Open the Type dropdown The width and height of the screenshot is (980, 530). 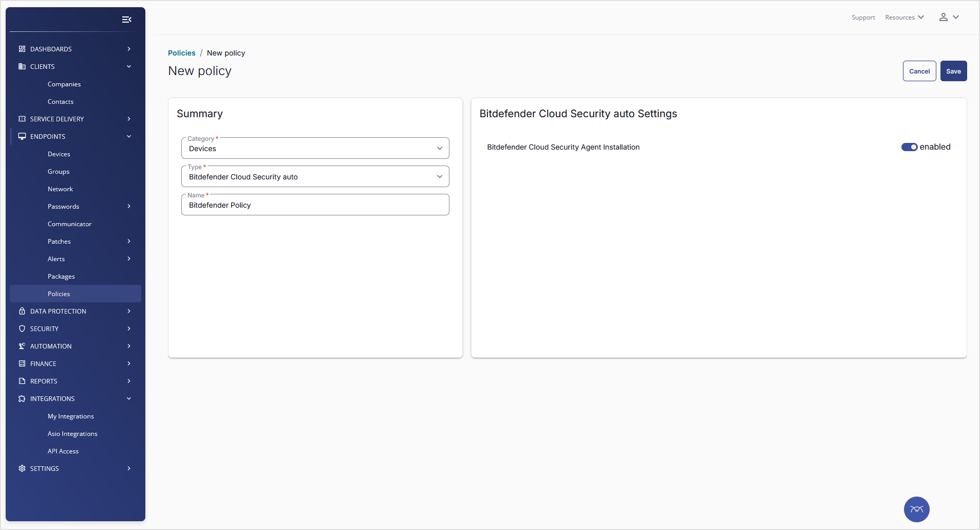(x=315, y=177)
